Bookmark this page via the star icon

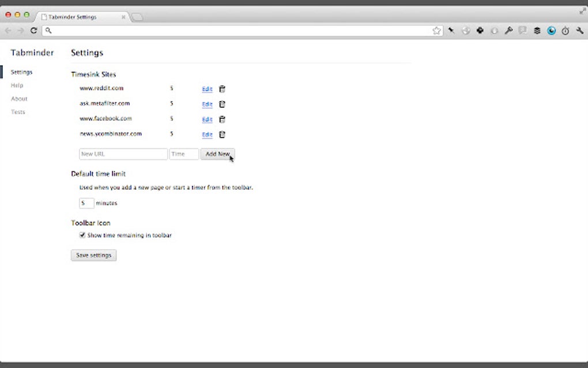436,31
